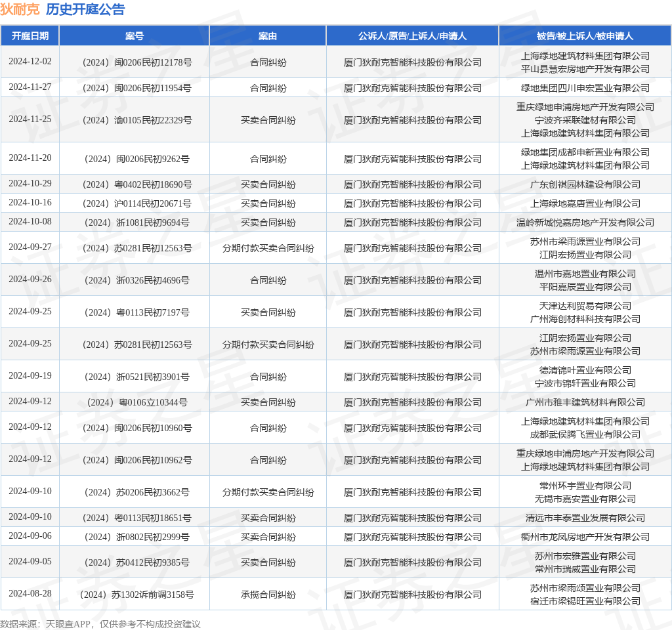Select the 被告/被上诉人/被申请人 column header
The image size is (672, 630).
585,36
